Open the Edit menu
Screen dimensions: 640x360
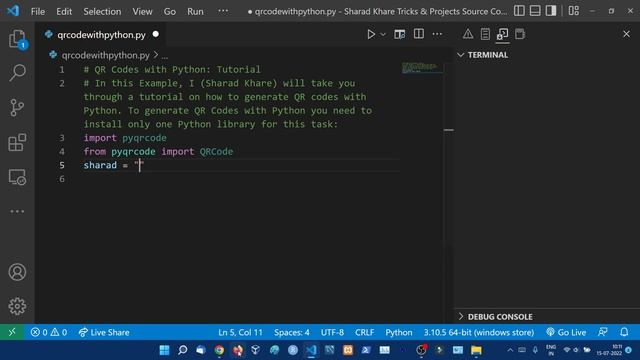click(x=64, y=11)
